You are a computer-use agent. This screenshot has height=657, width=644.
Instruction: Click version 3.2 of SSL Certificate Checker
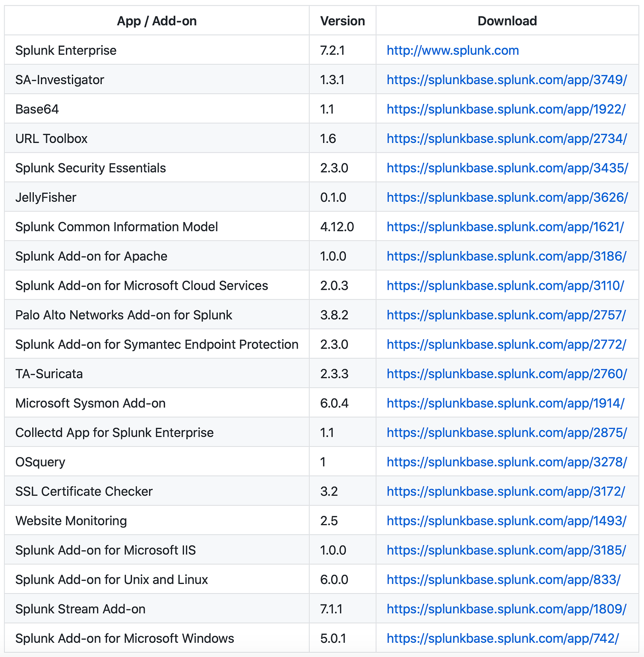(x=329, y=491)
